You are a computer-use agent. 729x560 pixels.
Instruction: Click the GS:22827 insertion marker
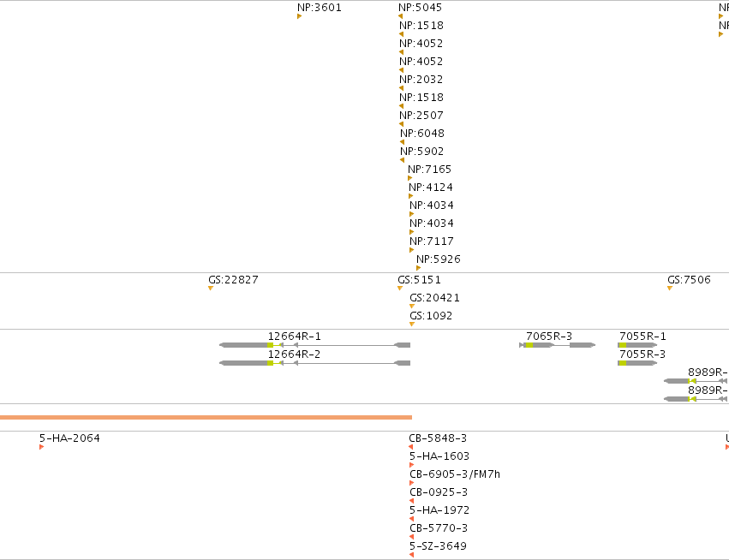point(211,288)
